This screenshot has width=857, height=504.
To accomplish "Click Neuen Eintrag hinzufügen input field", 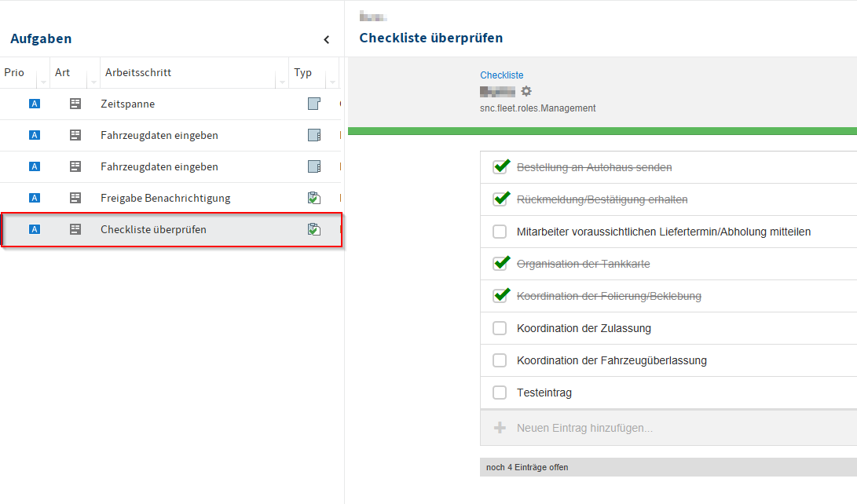I will (x=584, y=428).
